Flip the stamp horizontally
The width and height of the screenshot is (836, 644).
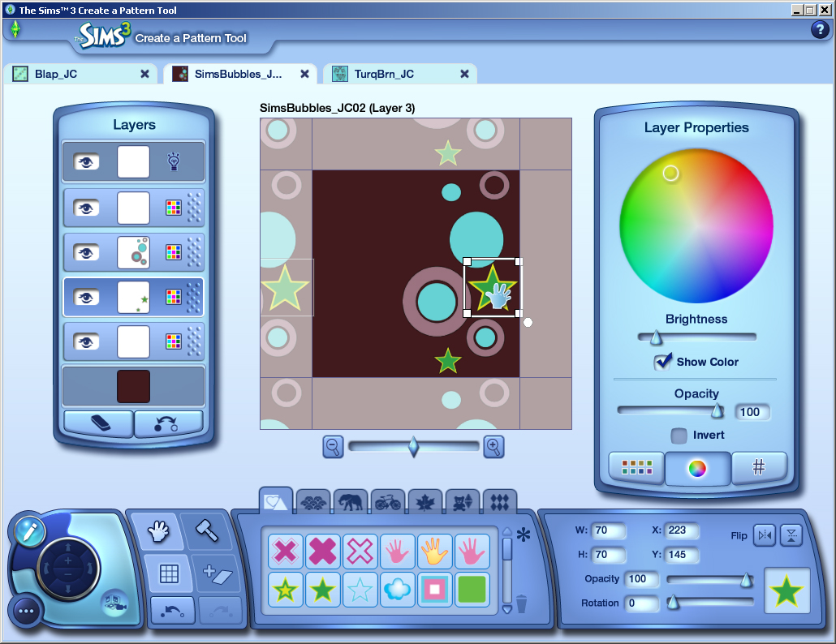tap(763, 535)
